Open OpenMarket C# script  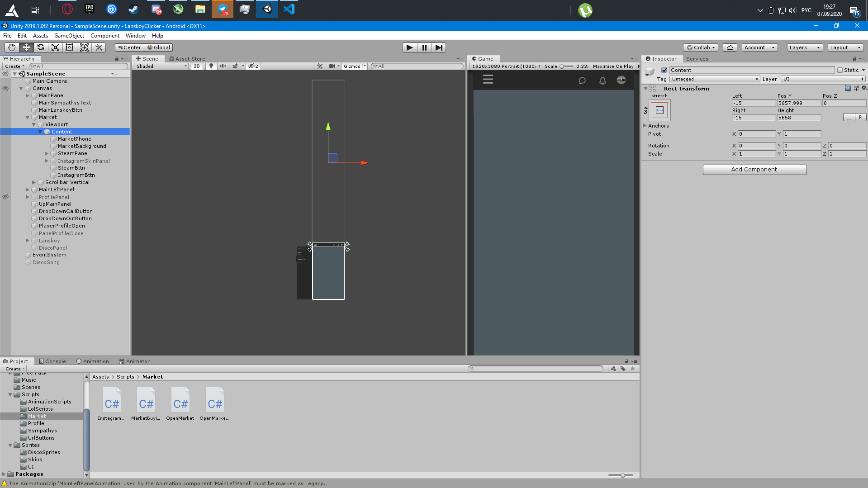pyautogui.click(x=180, y=404)
